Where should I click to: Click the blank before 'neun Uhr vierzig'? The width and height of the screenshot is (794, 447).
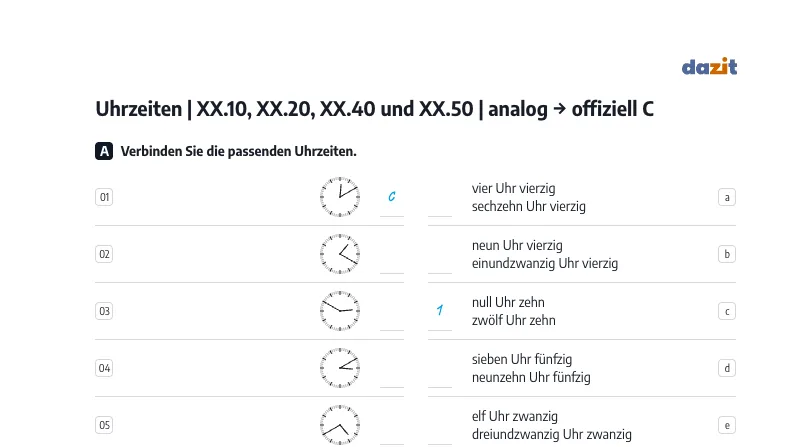pyautogui.click(x=440, y=262)
